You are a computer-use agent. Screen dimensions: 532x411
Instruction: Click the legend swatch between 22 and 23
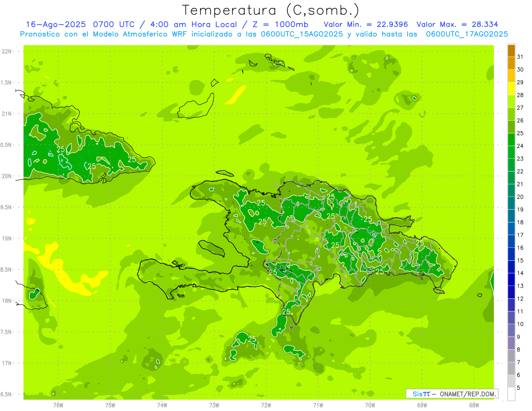coord(511,165)
